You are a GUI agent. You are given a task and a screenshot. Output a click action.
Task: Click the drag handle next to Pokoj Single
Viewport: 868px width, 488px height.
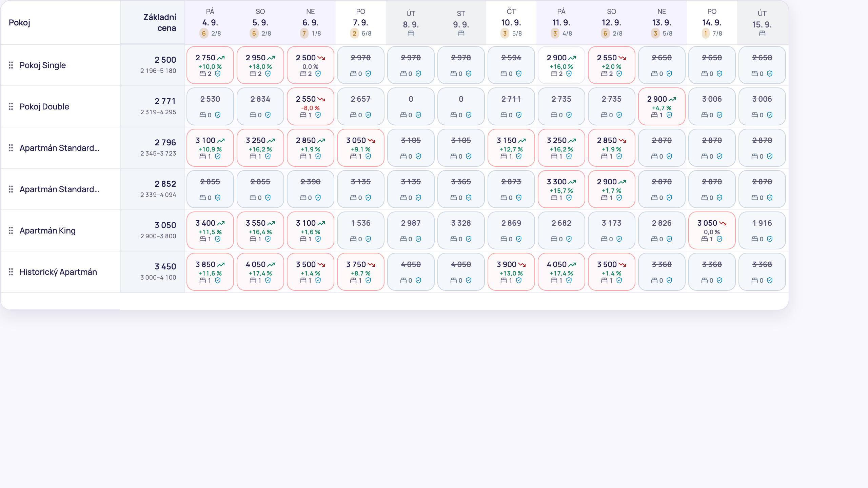(x=11, y=65)
